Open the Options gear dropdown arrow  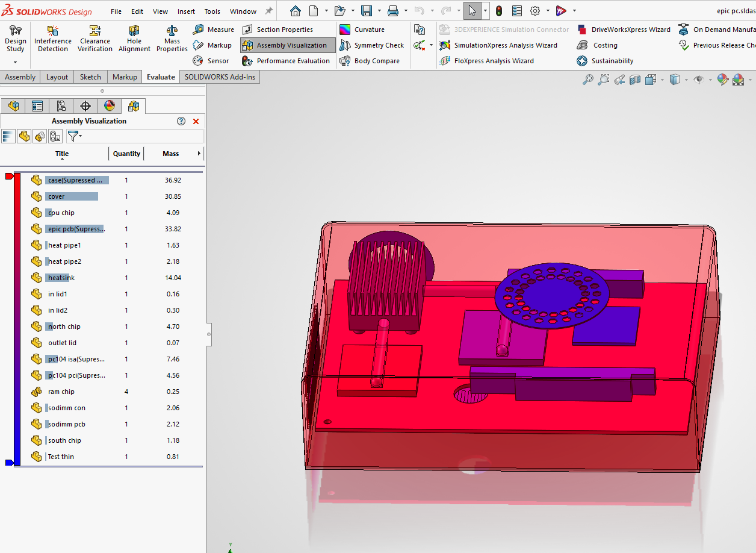pyautogui.click(x=548, y=11)
